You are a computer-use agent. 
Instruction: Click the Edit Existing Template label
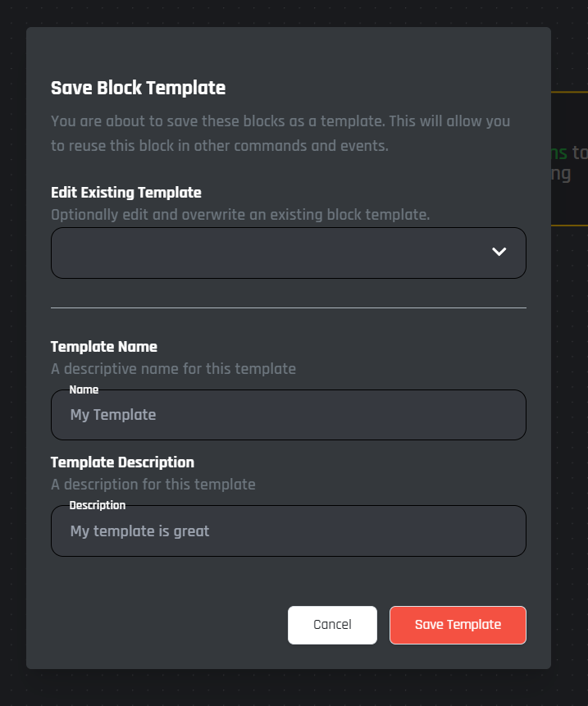[x=125, y=193]
